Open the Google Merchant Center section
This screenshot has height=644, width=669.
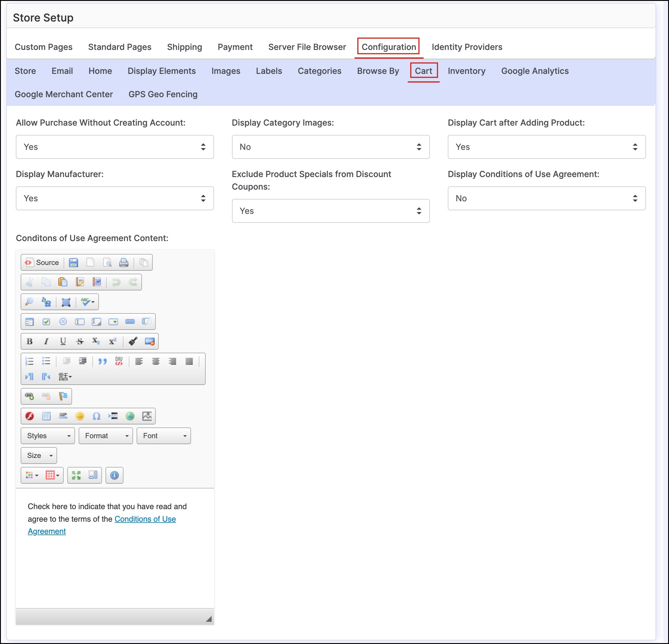click(63, 94)
